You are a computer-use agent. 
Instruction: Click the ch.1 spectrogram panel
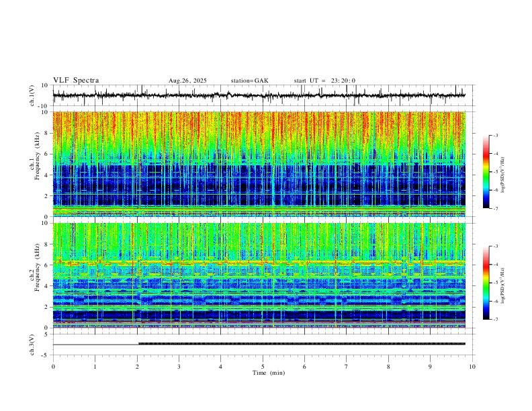(x=259, y=164)
